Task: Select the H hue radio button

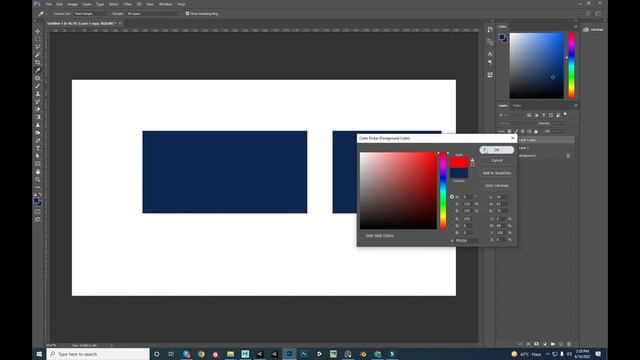Action: coord(452,197)
